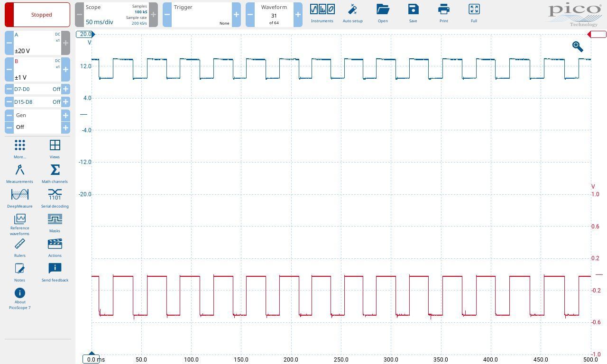
Task: Increase channel B input range
Action: tap(65, 70)
